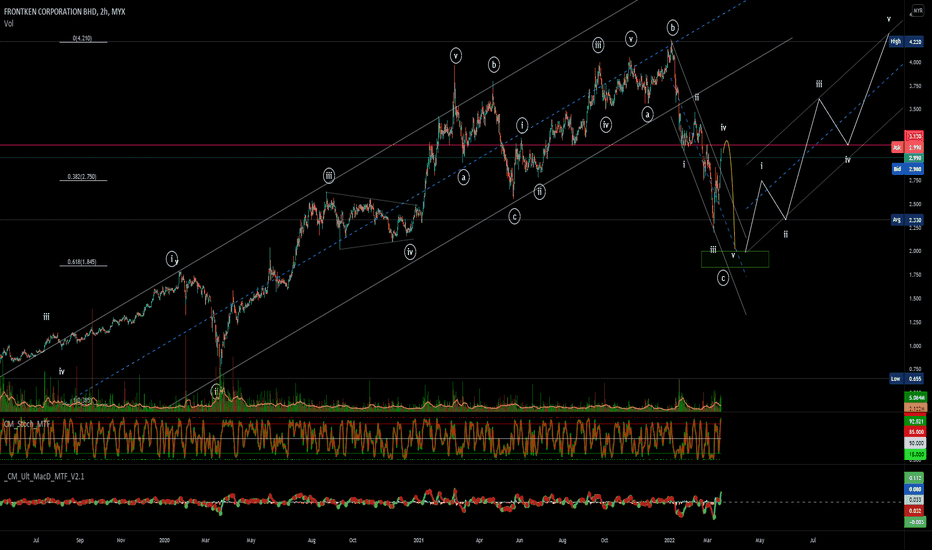Click the 3.500 price axis value
Image resolution: width=932 pixels, height=550 pixels.
tap(915, 109)
